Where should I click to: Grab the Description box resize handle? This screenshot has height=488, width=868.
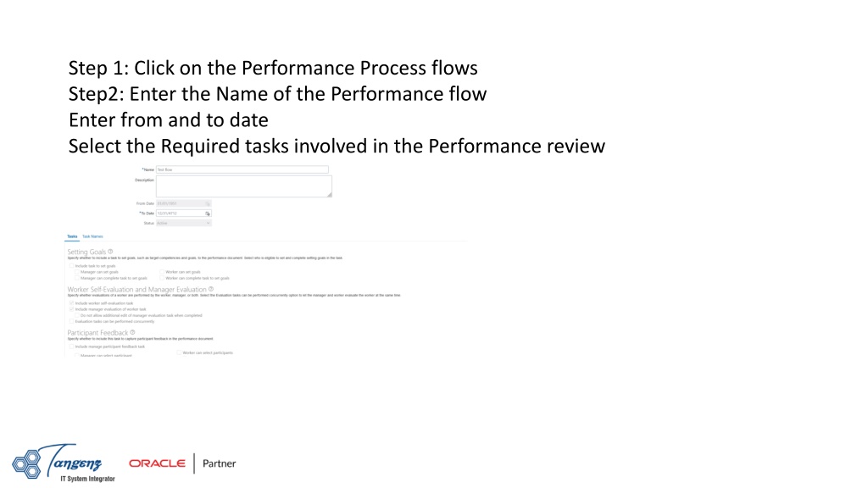(330, 195)
